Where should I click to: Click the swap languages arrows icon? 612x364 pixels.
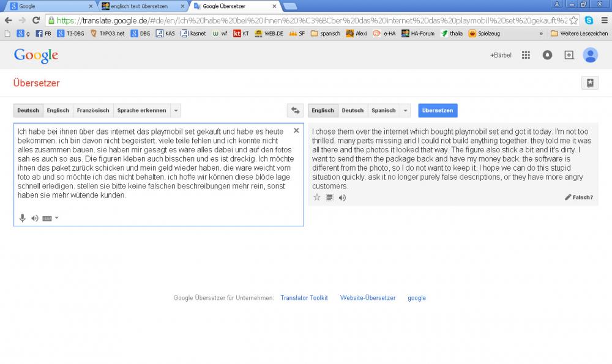(x=295, y=111)
